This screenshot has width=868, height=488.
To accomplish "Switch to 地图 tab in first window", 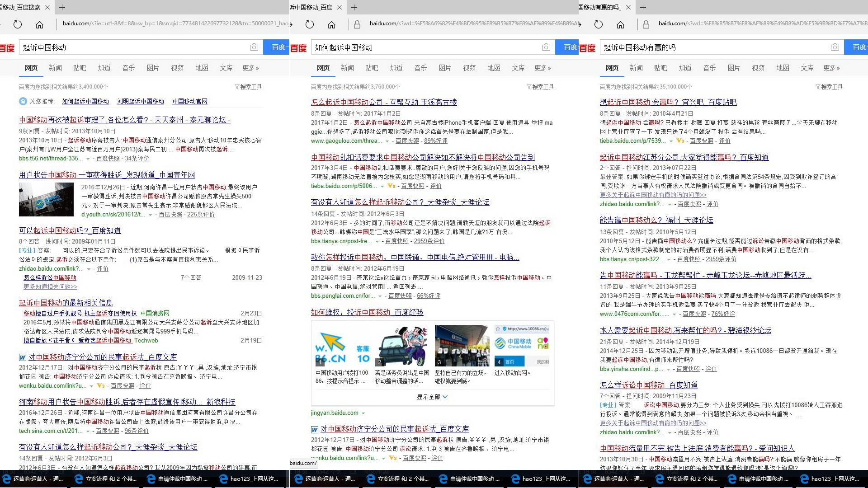I will tap(202, 68).
